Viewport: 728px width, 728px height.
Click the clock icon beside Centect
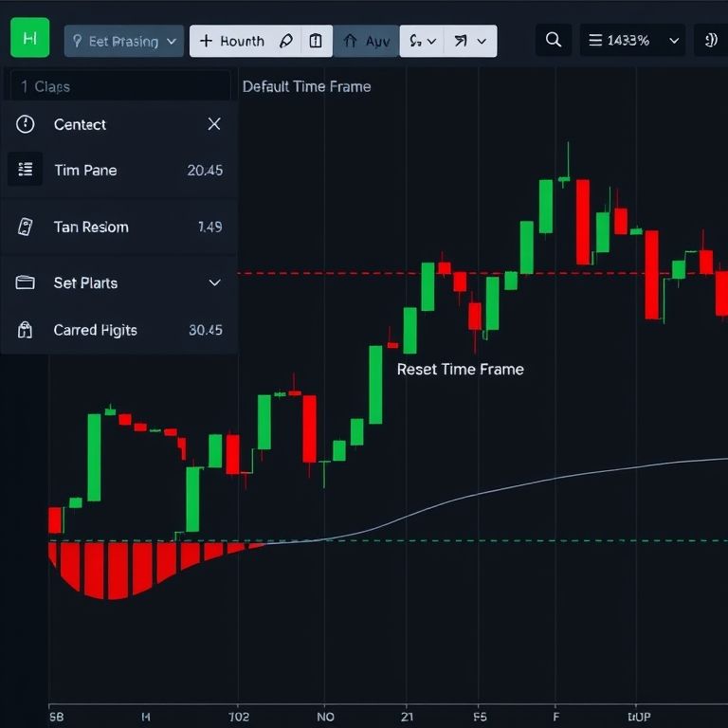(x=26, y=124)
